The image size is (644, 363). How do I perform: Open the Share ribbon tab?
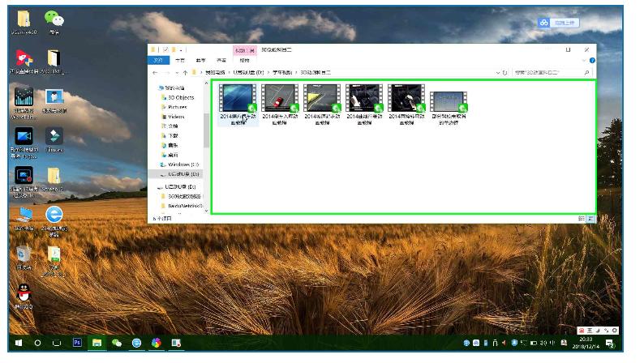200,60
